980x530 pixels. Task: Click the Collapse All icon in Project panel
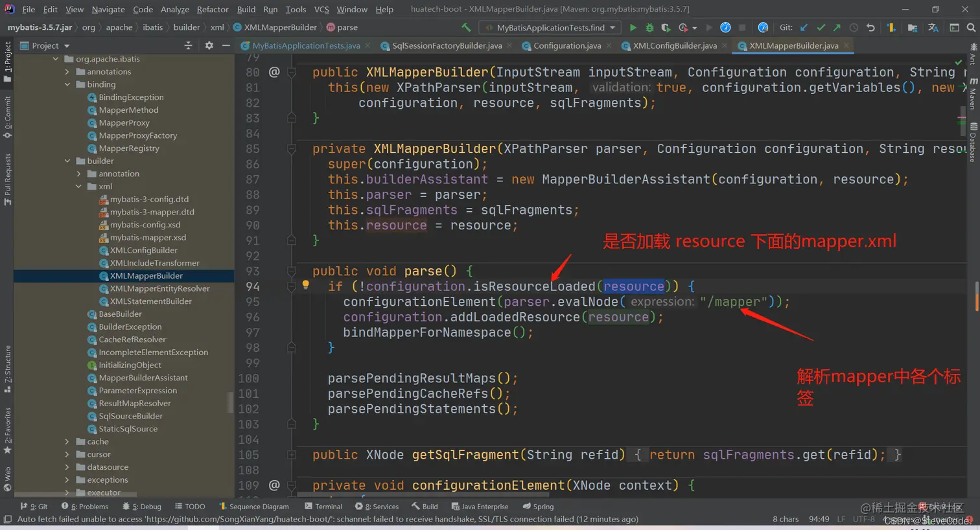tap(188, 45)
